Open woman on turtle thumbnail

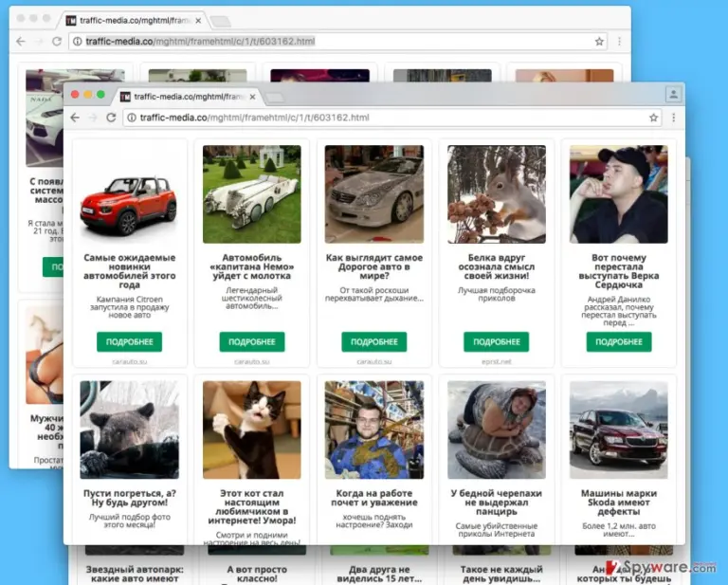click(x=497, y=430)
